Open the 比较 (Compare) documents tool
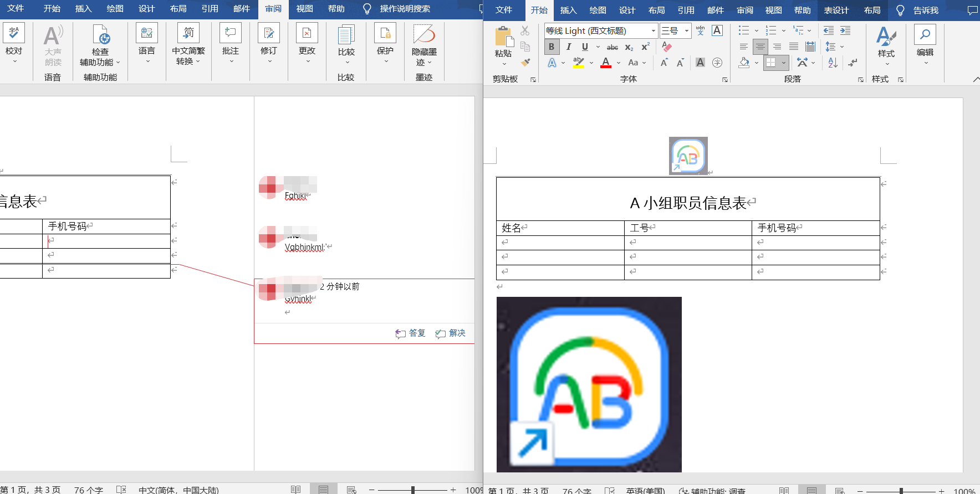Image resolution: width=980 pixels, height=494 pixels. tap(346, 42)
